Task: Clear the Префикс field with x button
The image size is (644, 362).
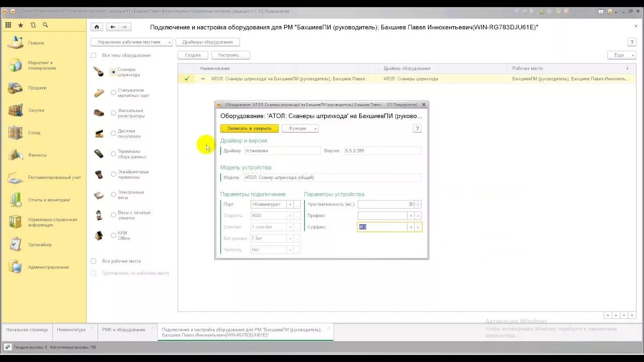Action: (x=418, y=216)
